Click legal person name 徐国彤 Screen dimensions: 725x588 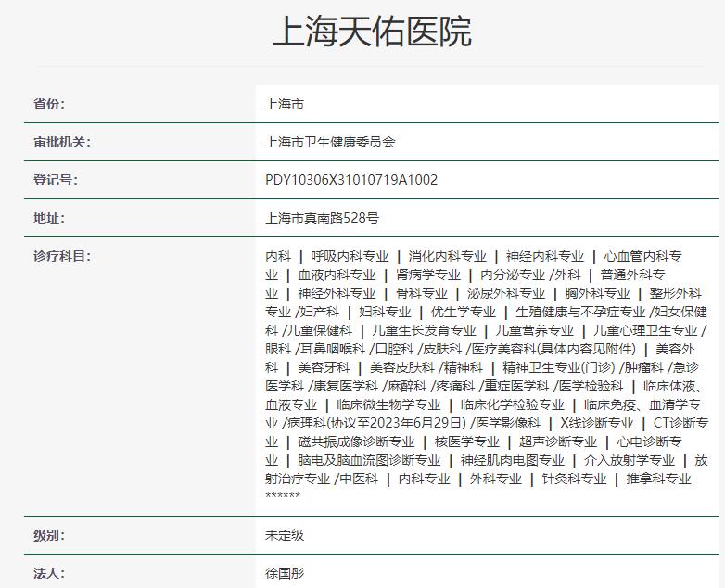coord(285,574)
